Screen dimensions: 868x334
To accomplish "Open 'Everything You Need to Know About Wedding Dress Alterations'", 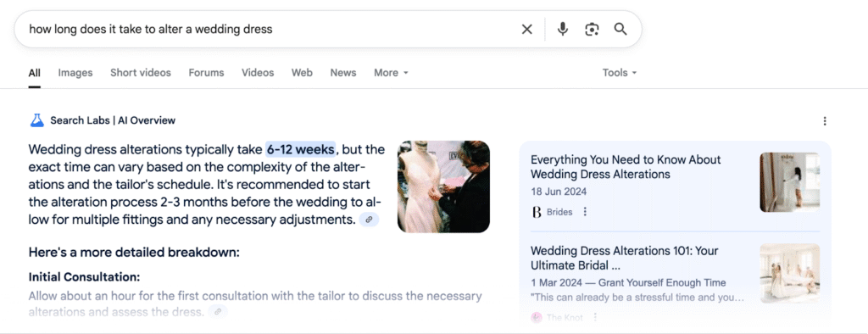I will tap(626, 167).
